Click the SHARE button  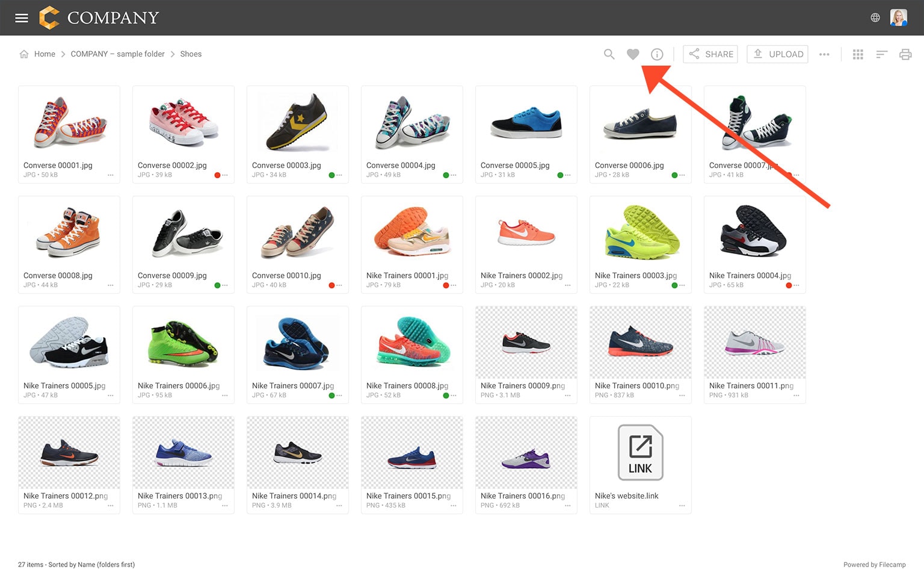click(710, 54)
